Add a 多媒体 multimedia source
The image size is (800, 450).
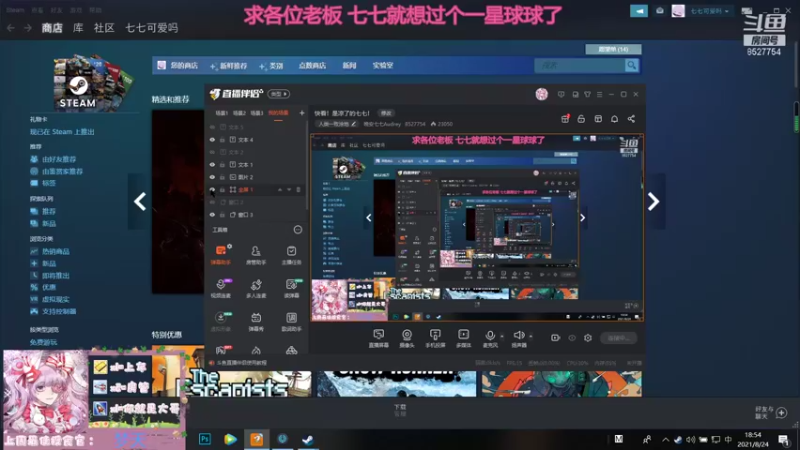(x=463, y=338)
